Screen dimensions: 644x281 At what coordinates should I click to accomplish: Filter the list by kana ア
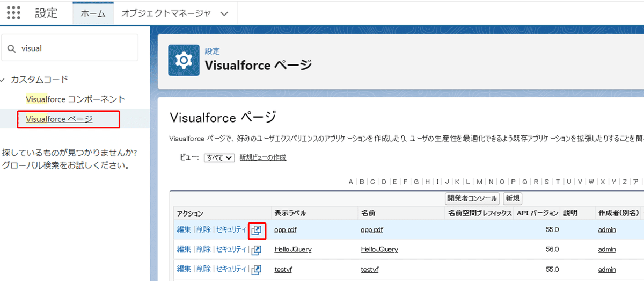[x=636, y=182]
